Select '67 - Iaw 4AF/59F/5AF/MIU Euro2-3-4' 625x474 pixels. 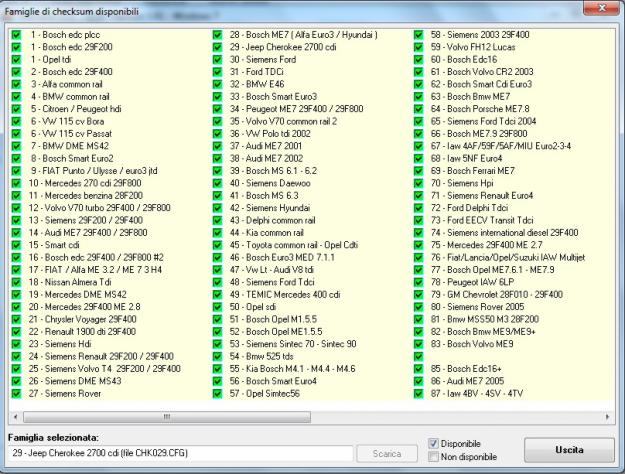click(501, 146)
